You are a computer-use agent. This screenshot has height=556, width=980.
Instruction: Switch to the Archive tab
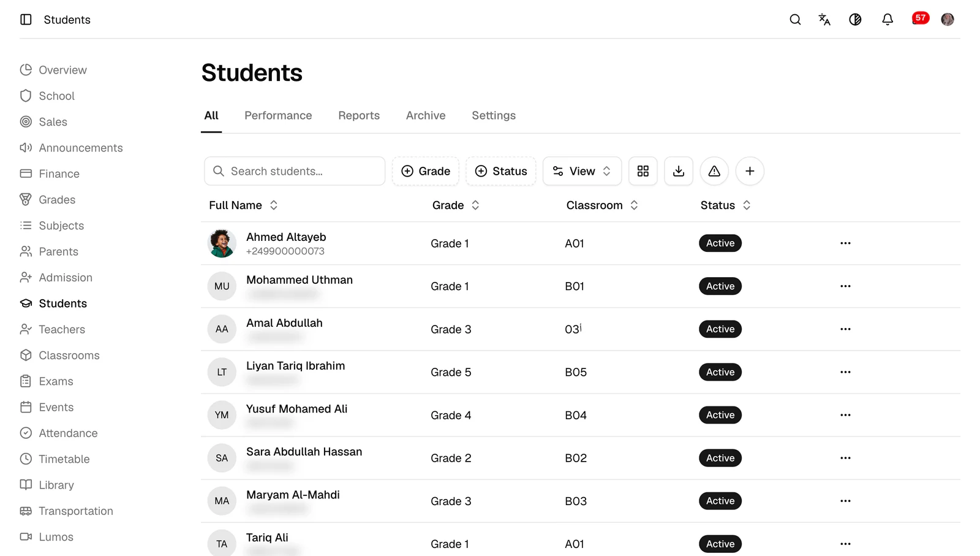click(x=426, y=115)
